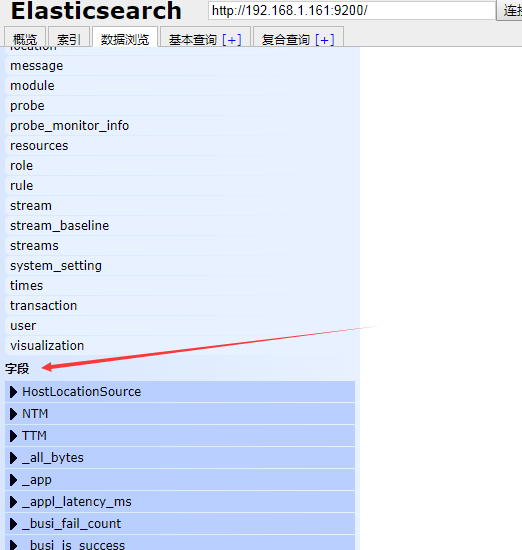Click the 连接 connect button
522x550 pixels.
click(x=509, y=11)
